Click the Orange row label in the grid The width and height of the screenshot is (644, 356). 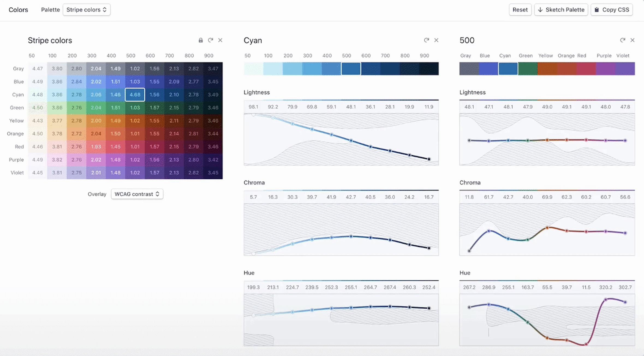(x=15, y=134)
